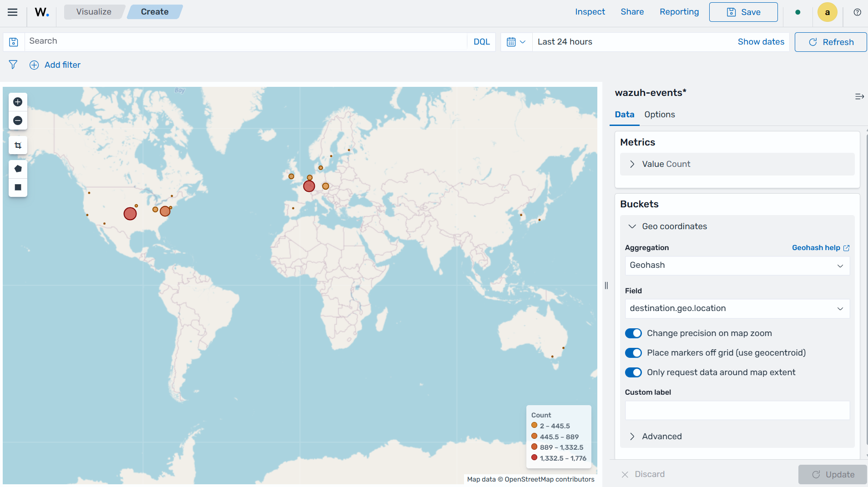Screen dimensions: 868x487
Task: Click the 1,332.5 – 1,776 legend color swatch
Action: pos(534,457)
